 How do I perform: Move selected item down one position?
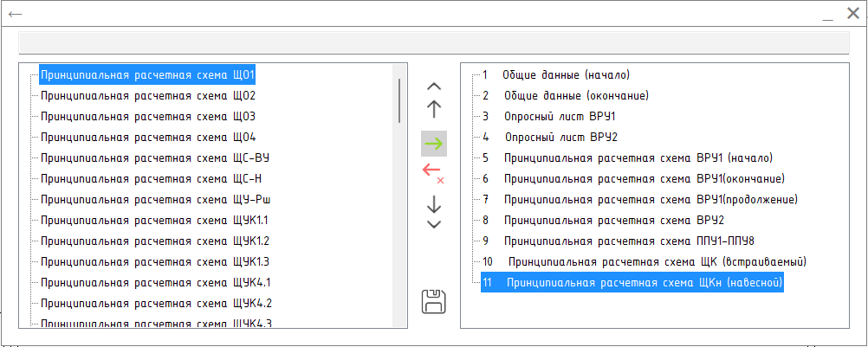point(435,203)
